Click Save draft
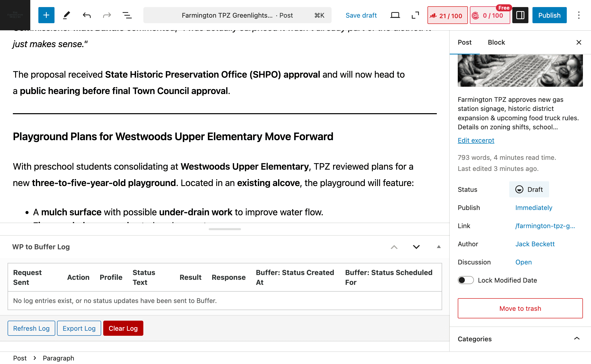The width and height of the screenshot is (591, 364). [361, 15]
